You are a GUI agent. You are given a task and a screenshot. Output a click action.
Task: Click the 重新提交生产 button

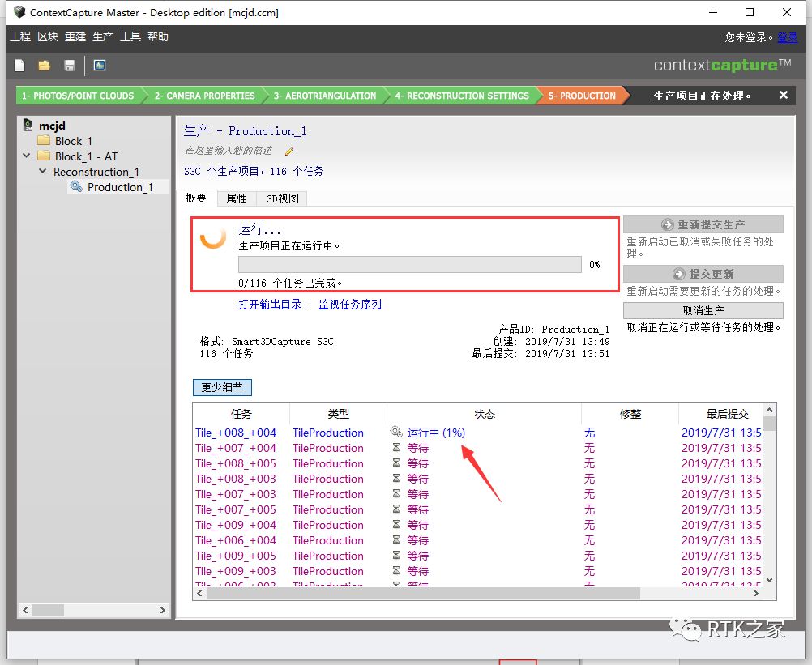point(703,224)
